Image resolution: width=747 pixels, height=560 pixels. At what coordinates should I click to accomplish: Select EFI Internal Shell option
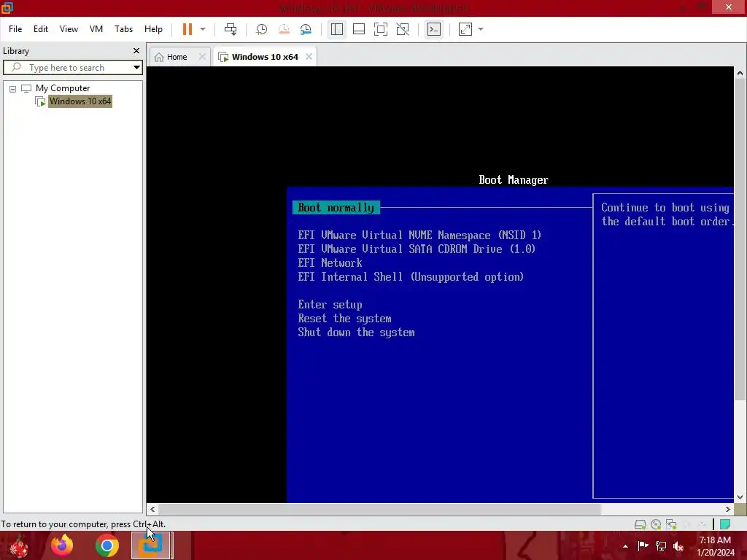(x=411, y=276)
